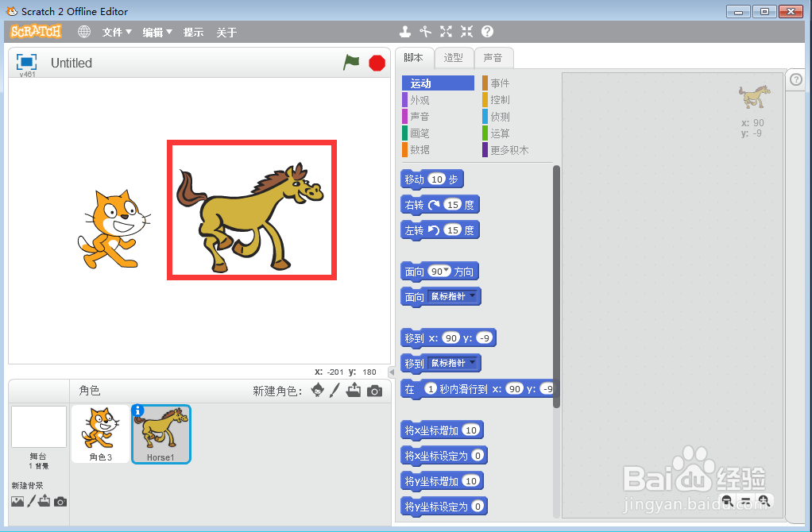Select the Horse1 sprite thumbnail
The height and width of the screenshot is (532, 812).
pos(161,434)
